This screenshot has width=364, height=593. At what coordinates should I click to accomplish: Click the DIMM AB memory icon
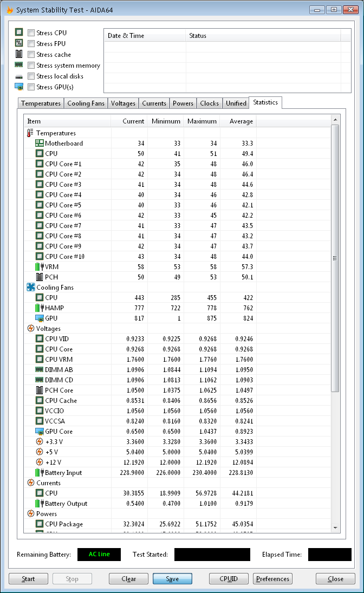[x=40, y=369]
